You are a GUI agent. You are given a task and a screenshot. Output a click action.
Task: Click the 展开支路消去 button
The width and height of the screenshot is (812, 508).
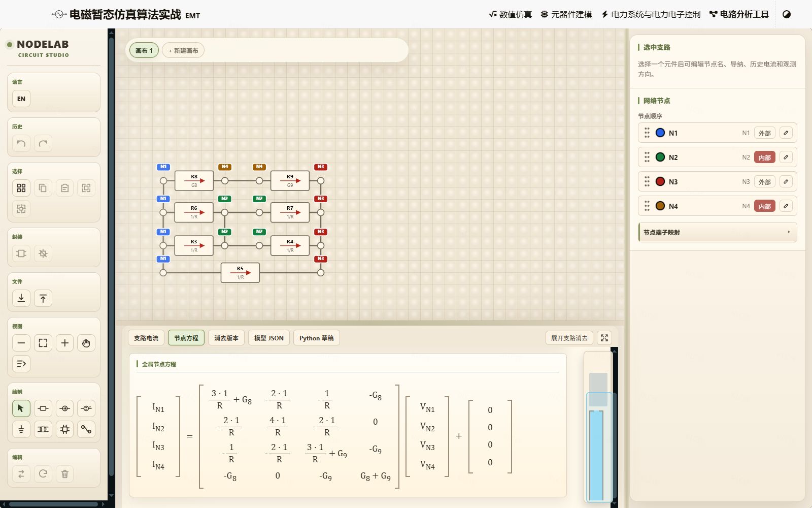coord(569,338)
